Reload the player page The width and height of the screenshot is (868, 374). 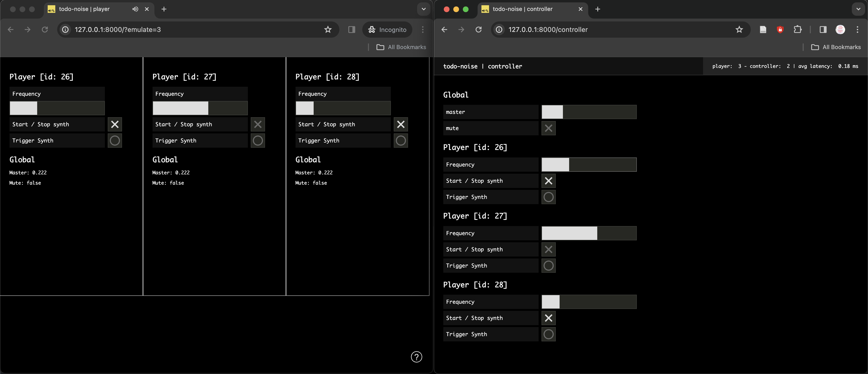[x=45, y=30]
